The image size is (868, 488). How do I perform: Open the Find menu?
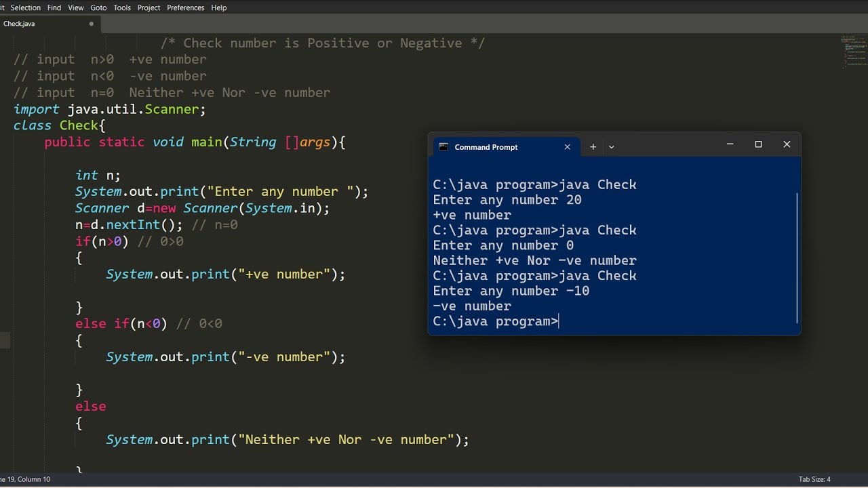pyautogui.click(x=54, y=7)
